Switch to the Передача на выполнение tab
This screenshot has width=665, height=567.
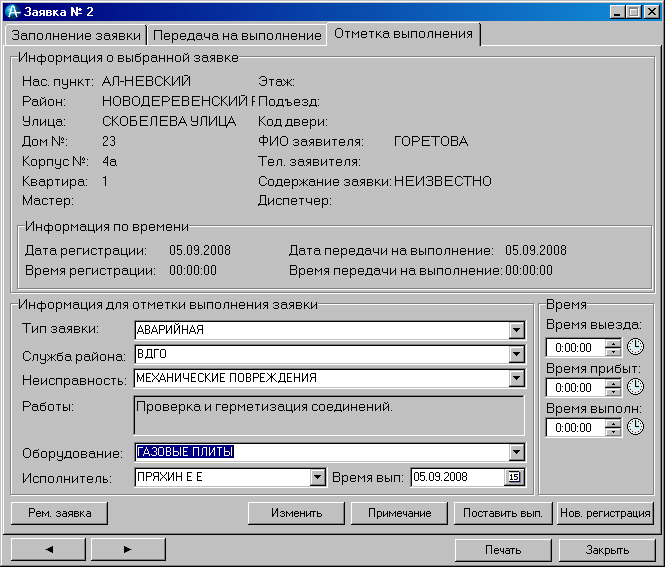(x=238, y=35)
